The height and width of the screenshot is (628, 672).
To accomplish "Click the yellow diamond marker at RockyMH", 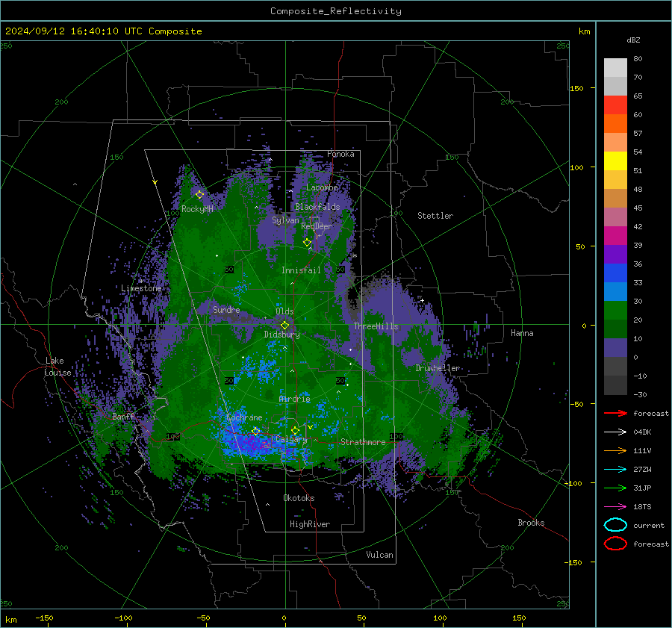I will (199, 195).
